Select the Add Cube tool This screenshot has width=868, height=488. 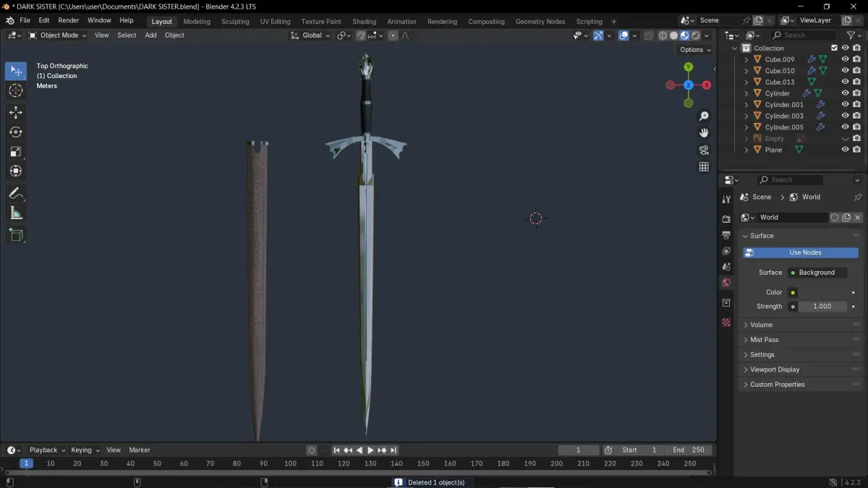16,235
